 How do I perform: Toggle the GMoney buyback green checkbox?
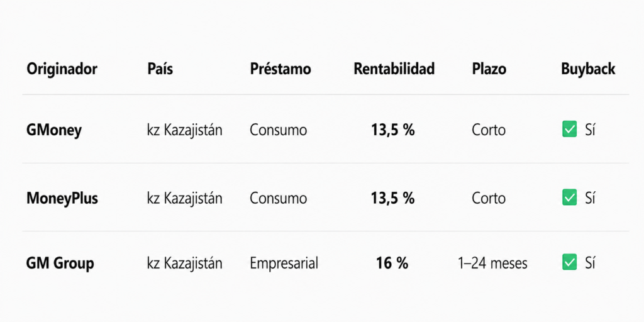(x=569, y=130)
